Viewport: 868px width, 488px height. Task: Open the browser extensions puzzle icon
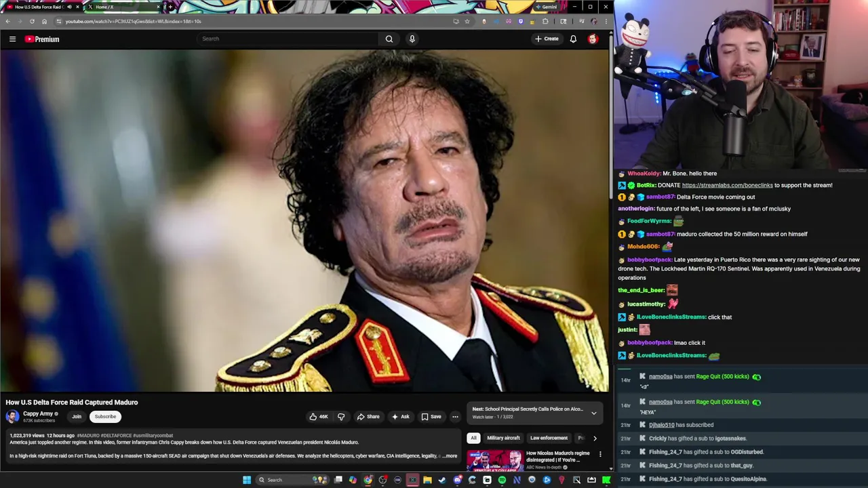545,21
